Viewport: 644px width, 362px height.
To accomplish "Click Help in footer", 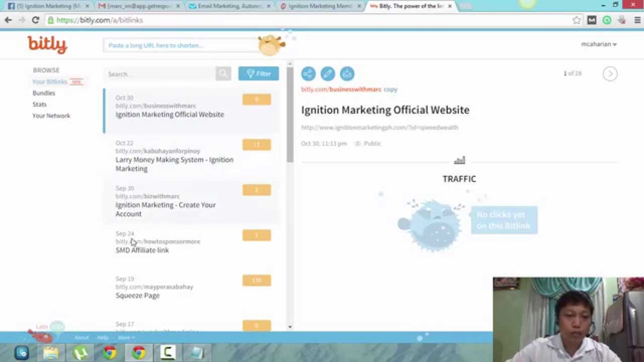I will [x=103, y=337].
